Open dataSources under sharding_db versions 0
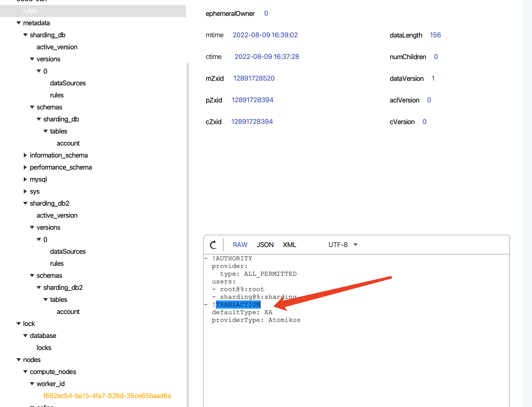 pyautogui.click(x=68, y=83)
